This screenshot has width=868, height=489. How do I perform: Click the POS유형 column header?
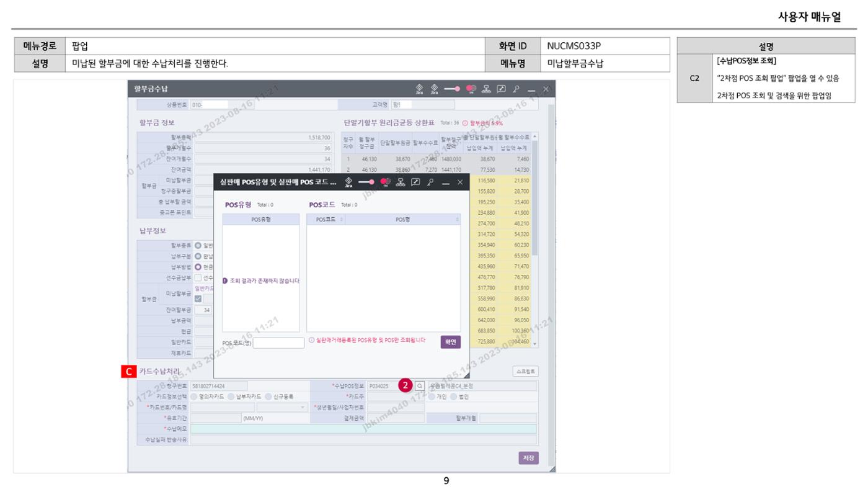(x=261, y=219)
